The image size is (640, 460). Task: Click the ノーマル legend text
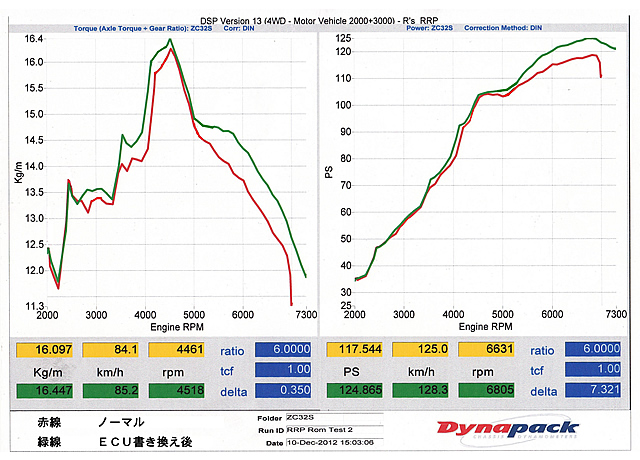(121, 422)
